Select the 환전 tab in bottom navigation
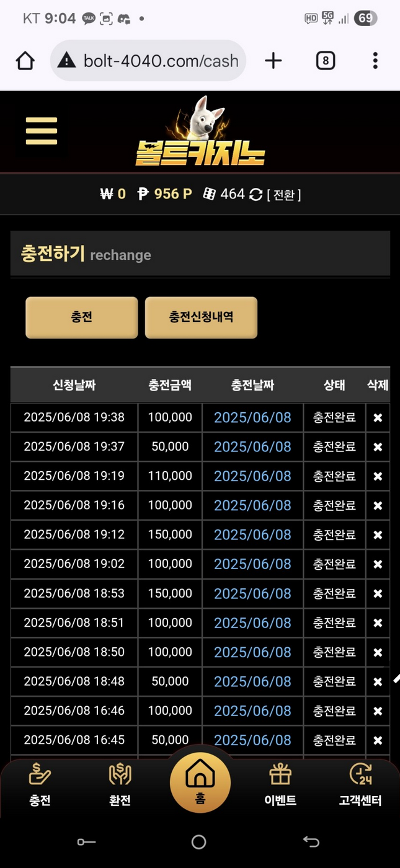400x868 pixels. [120, 784]
